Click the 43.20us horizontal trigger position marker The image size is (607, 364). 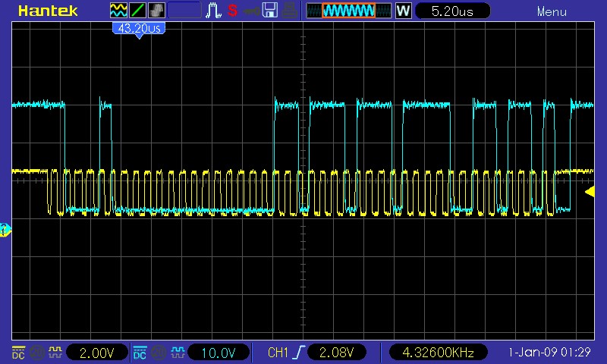coord(138,28)
